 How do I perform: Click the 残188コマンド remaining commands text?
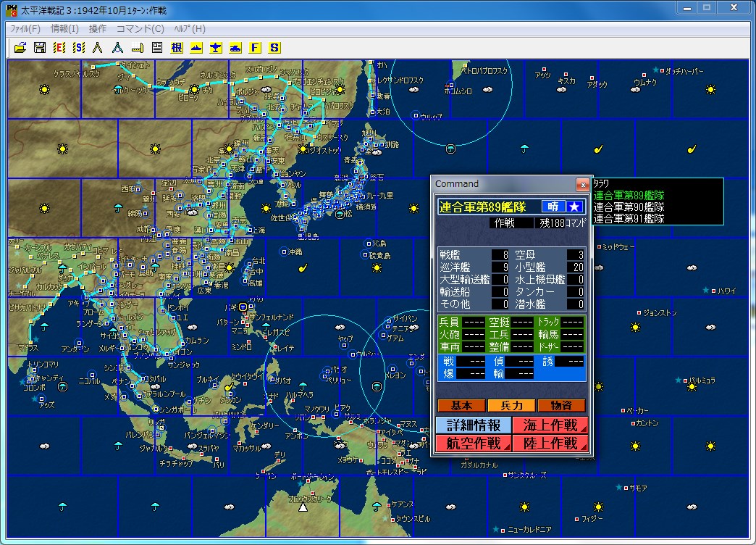click(562, 222)
